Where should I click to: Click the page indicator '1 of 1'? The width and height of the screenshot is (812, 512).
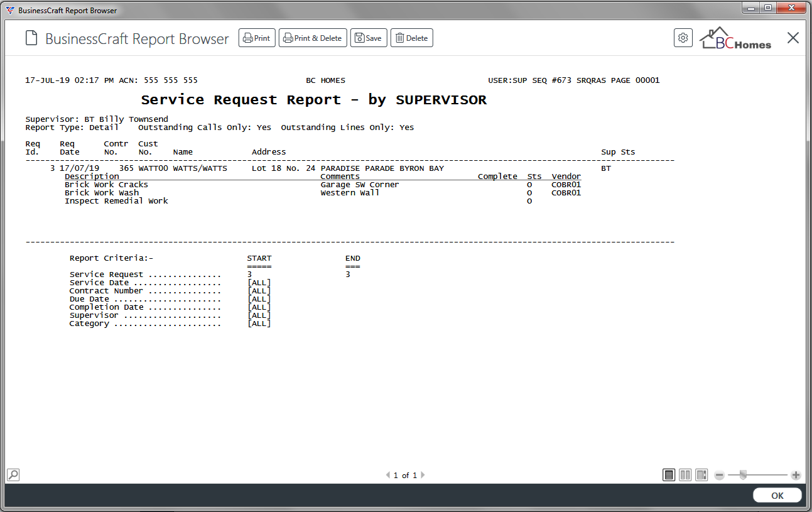(x=405, y=476)
